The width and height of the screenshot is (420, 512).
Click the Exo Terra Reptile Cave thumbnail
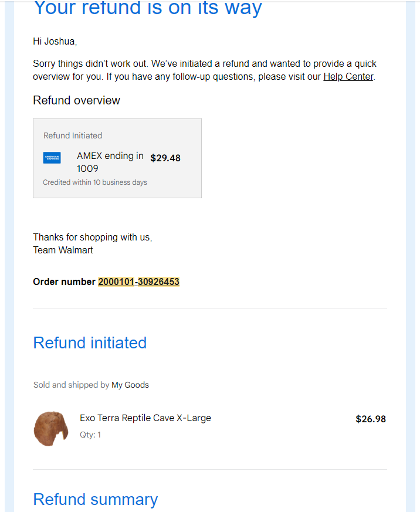point(51,428)
